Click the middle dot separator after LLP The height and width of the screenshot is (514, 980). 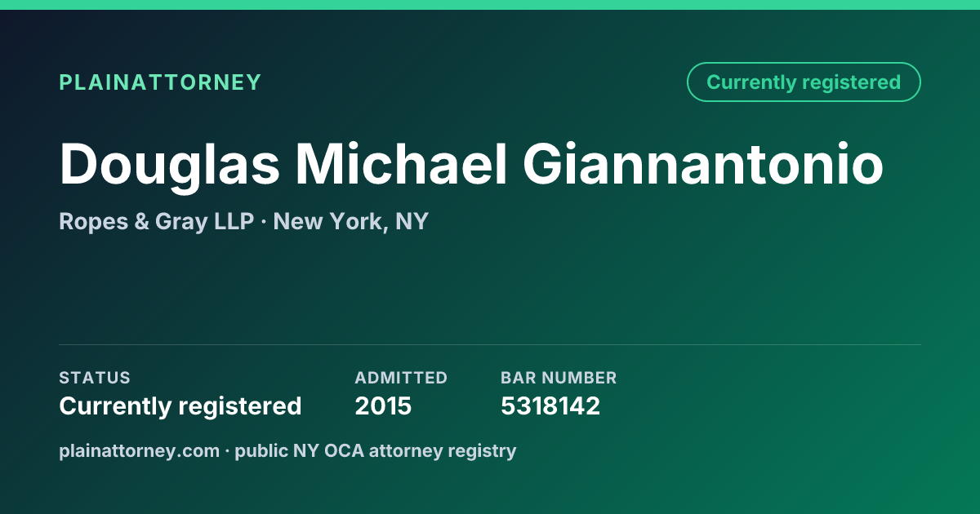tap(264, 222)
